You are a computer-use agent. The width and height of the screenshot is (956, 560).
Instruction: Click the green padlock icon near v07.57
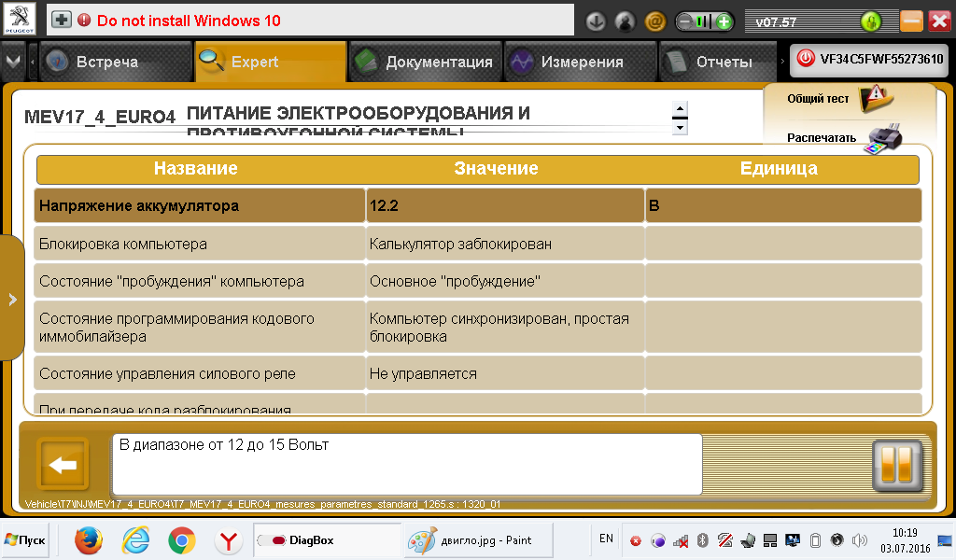point(871,22)
